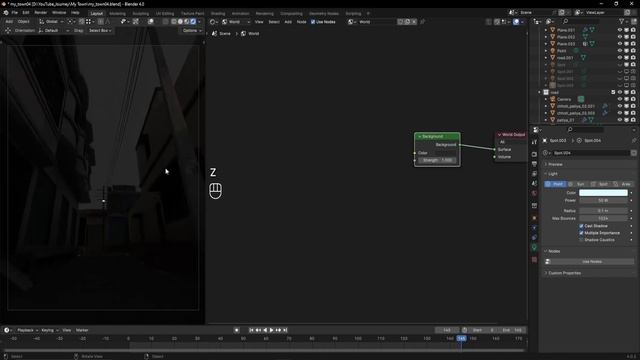Click the World breadcrumb in node editor

pyautogui.click(x=250, y=33)
